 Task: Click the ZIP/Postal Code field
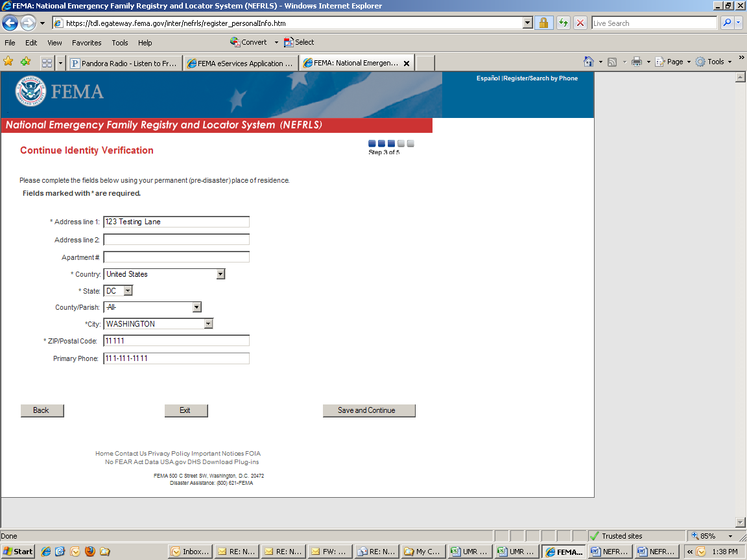coord(176,340)
